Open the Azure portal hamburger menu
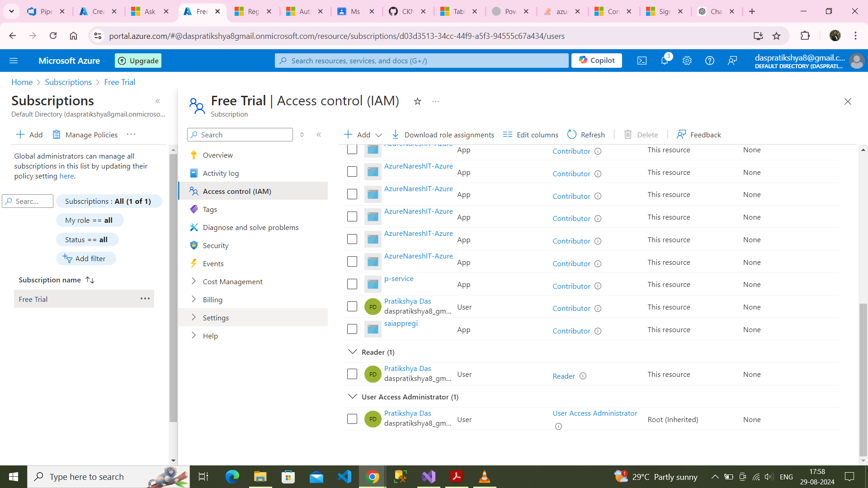 pos(14,61)
